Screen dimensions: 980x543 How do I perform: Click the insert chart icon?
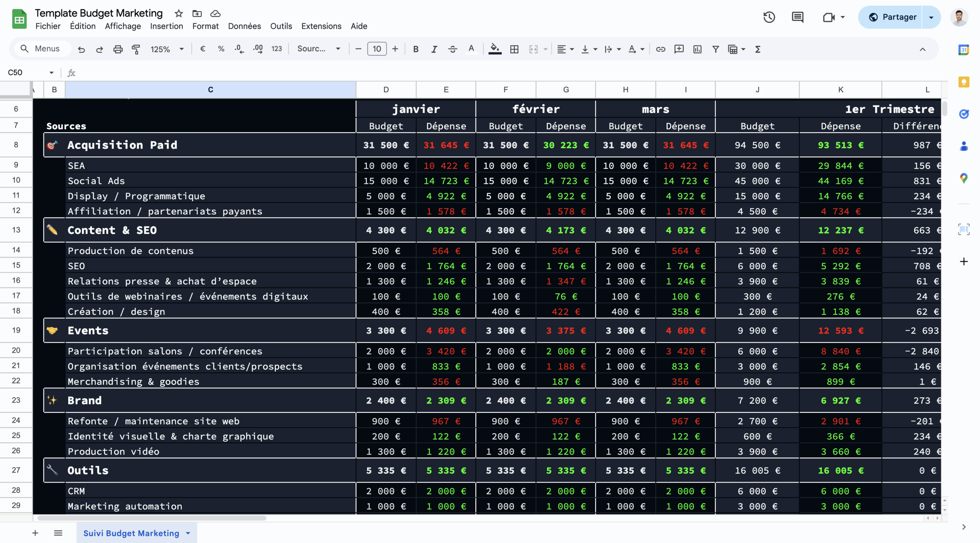click(697, 49)
